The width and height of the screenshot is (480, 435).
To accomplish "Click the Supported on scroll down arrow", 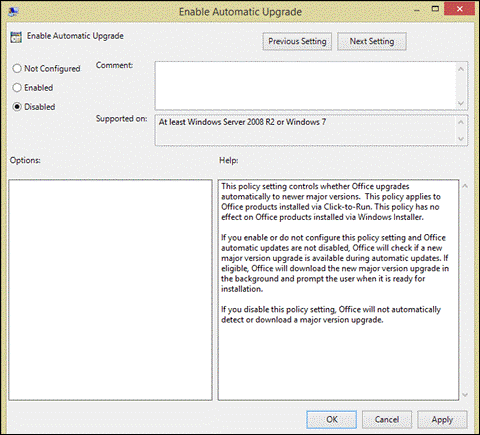I will click(x=461, y=139).
